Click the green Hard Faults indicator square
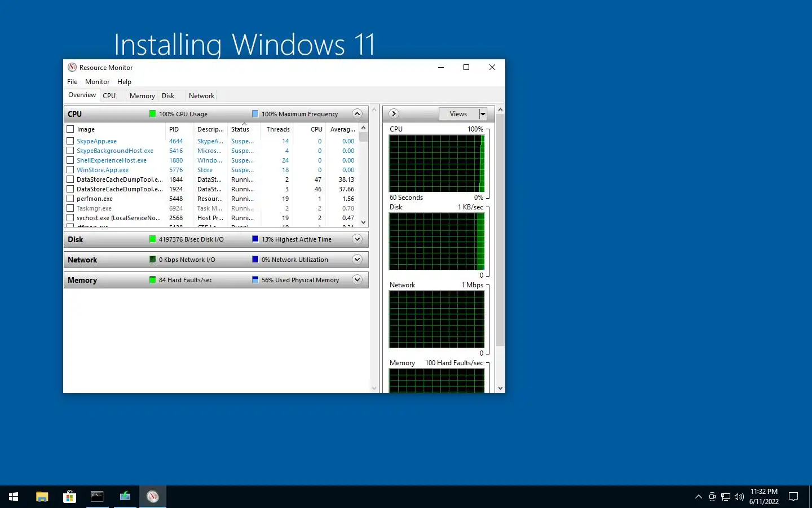812x508 pixels. click(x=152, y=279)
